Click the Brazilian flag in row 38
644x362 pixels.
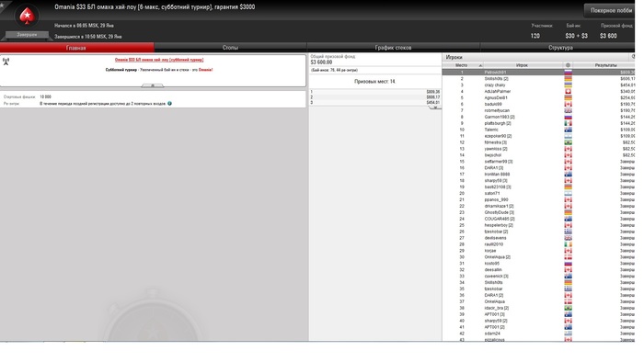tap(568, 308)
